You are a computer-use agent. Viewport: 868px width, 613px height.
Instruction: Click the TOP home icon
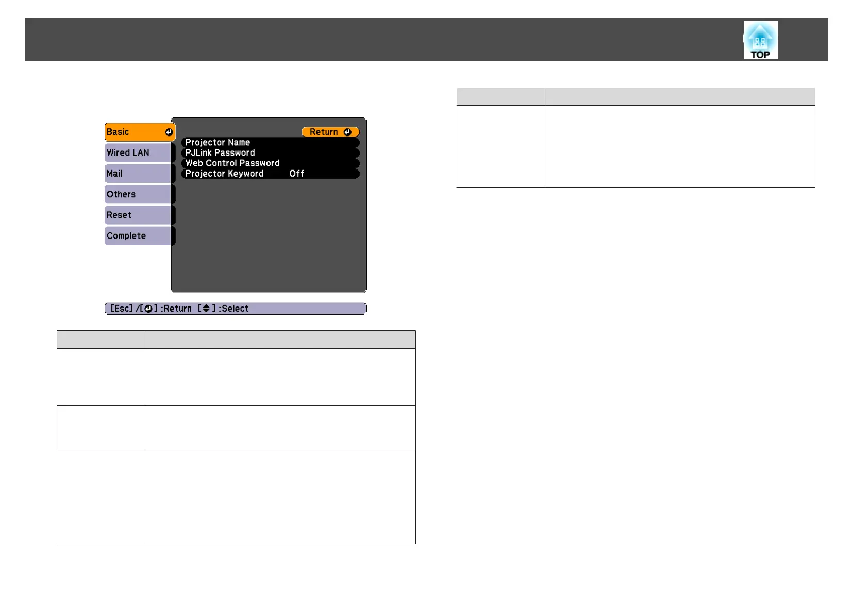760,40
